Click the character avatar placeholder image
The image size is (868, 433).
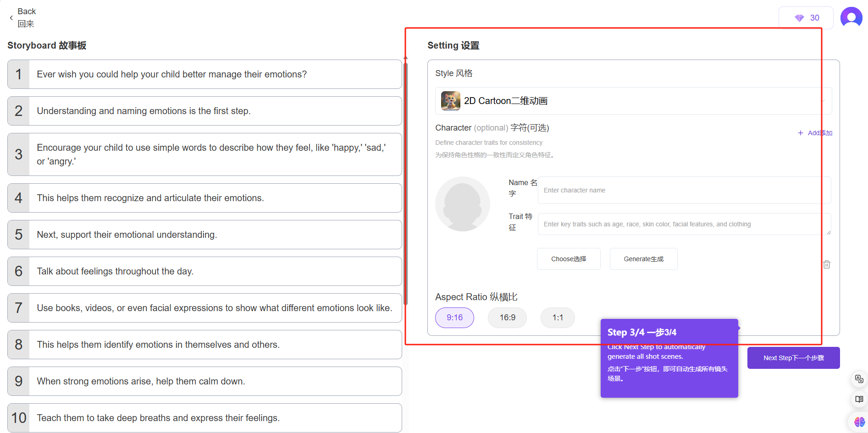point(463,204)
